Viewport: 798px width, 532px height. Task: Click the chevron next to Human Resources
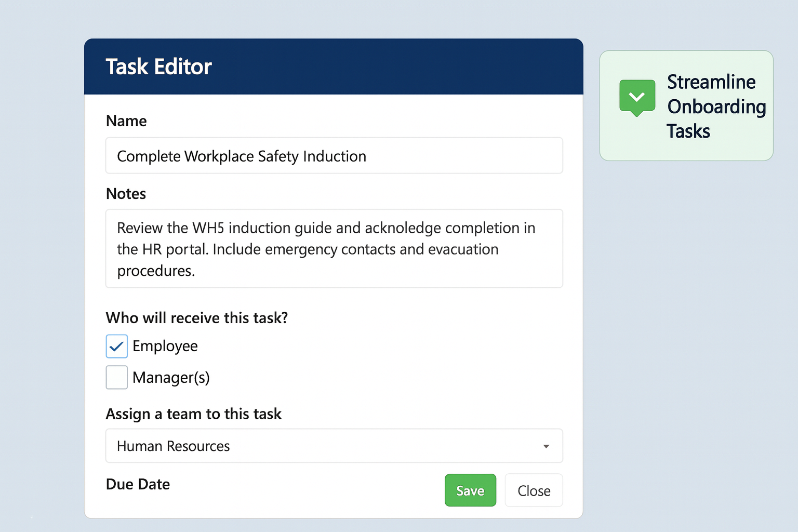pyautogui.click(x=546, y=446)
